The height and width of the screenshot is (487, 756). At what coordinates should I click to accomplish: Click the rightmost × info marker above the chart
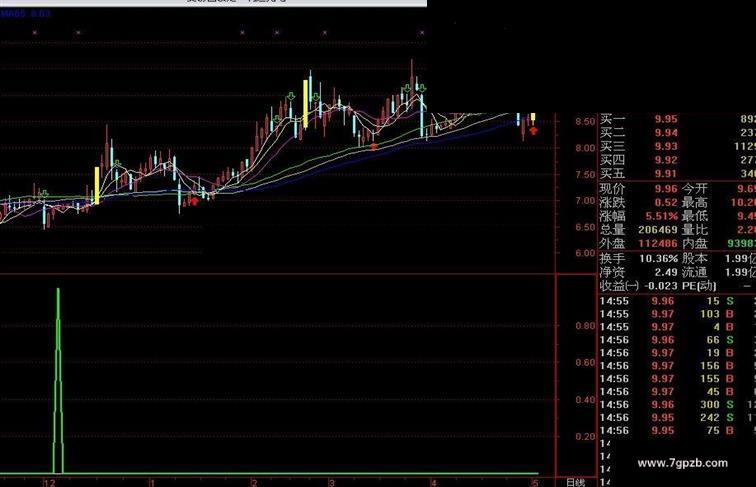(422, 33)
